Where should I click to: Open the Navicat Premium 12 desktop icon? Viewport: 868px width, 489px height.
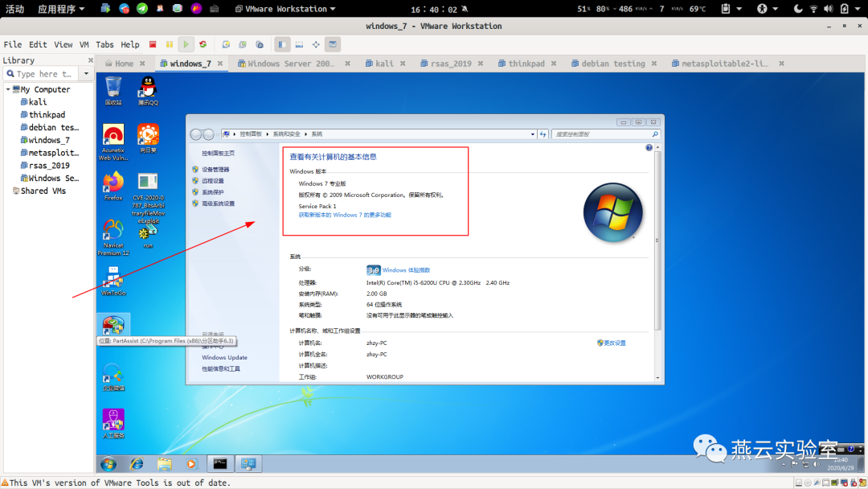(113, 237)
